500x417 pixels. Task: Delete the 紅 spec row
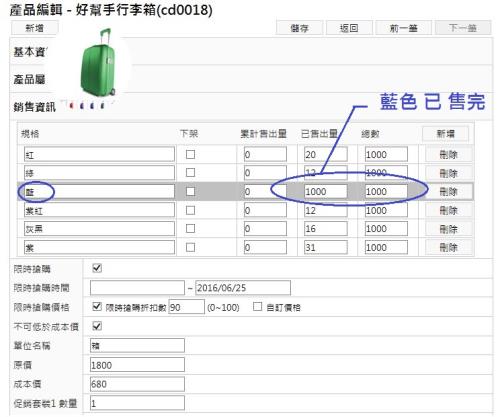[449, 155]
